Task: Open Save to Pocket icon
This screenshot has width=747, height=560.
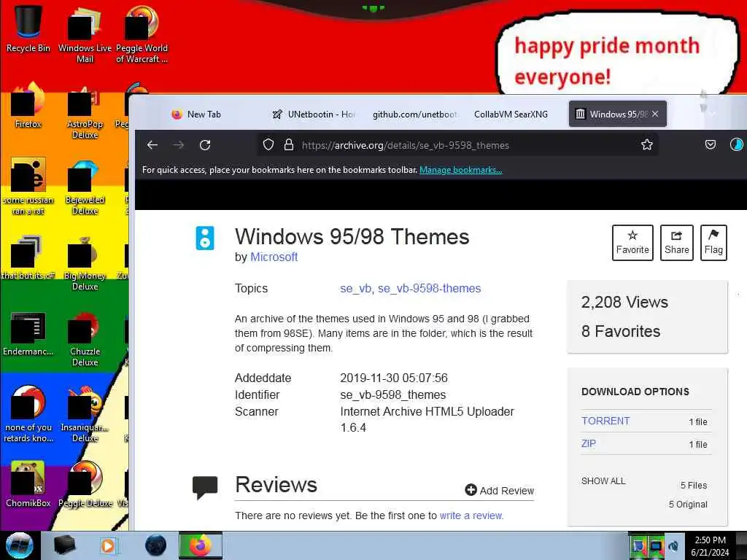Action: tap(711, 145)
